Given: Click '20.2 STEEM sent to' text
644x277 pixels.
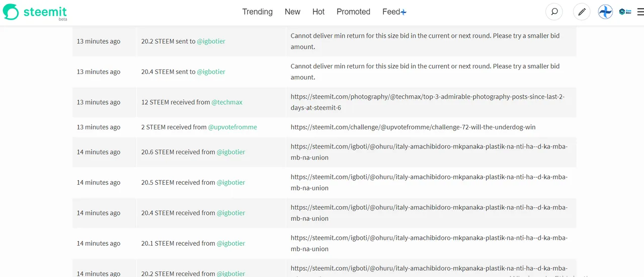Looking at the screenshot, I should click(x=168, y=41).
